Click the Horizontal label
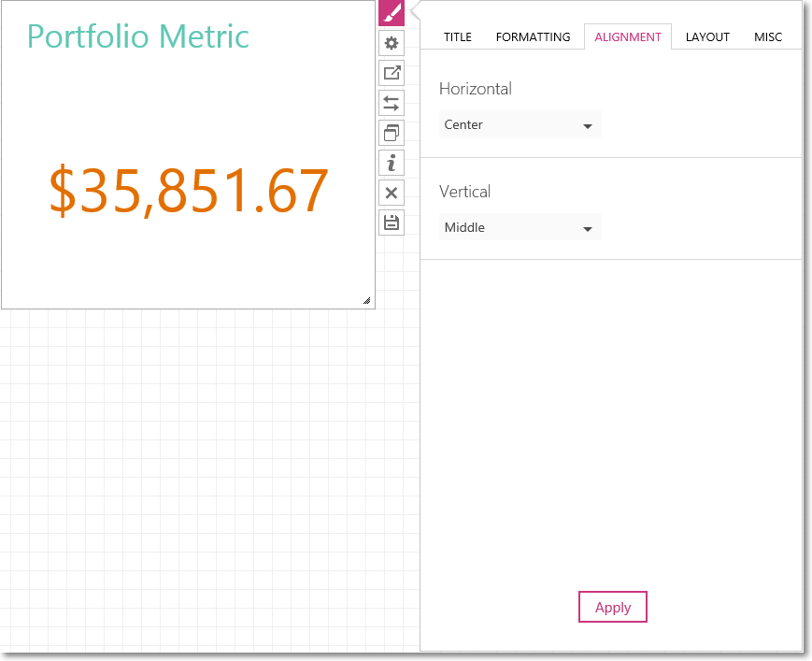Screen dimensions: 812x661 pyautogui.click(x=476, y=89)
